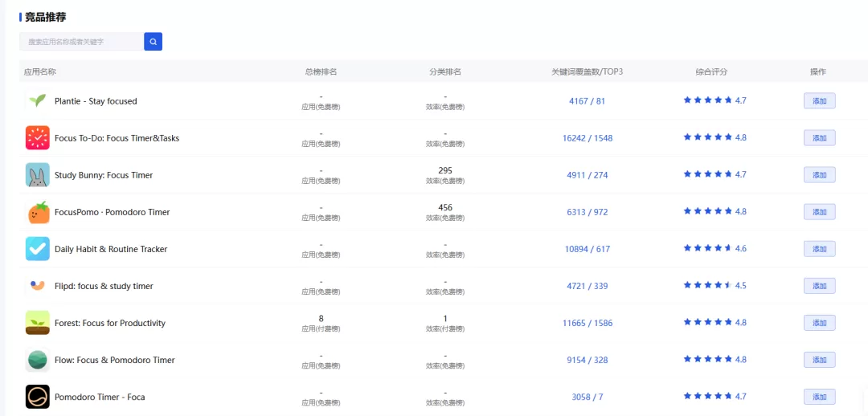Click Daily Habit 4.6 star rating
The height and width of the screenshot is (416, 868).
[715, 248]
